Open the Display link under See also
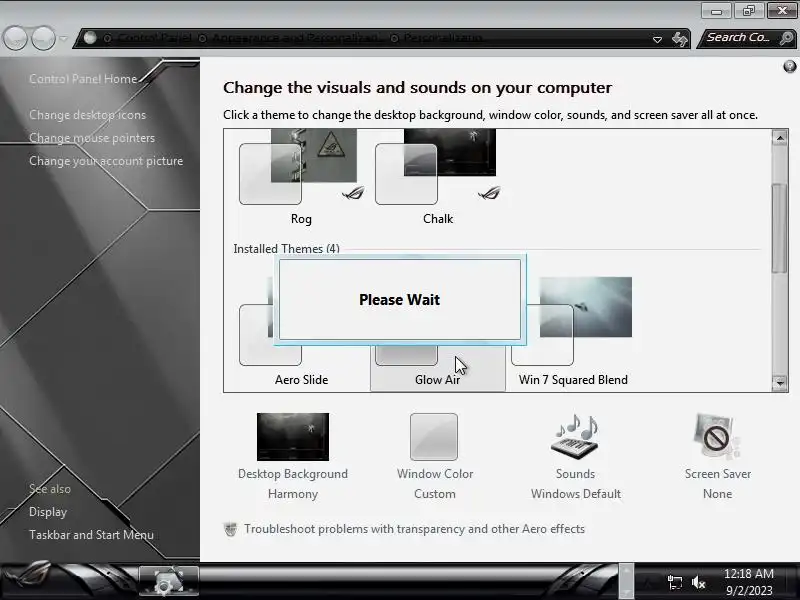Image resolution: width=800 pixels, height=600 pixels. click(48, 512)
